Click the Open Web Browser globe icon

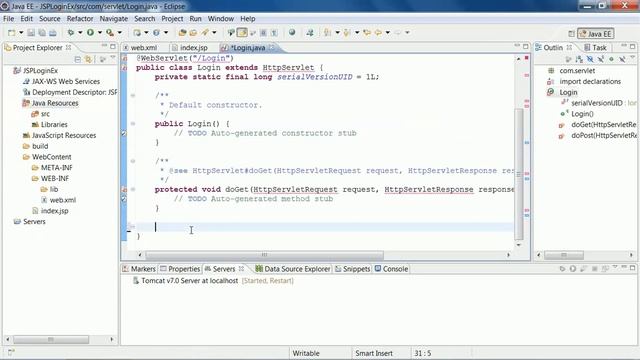[292, 33]
